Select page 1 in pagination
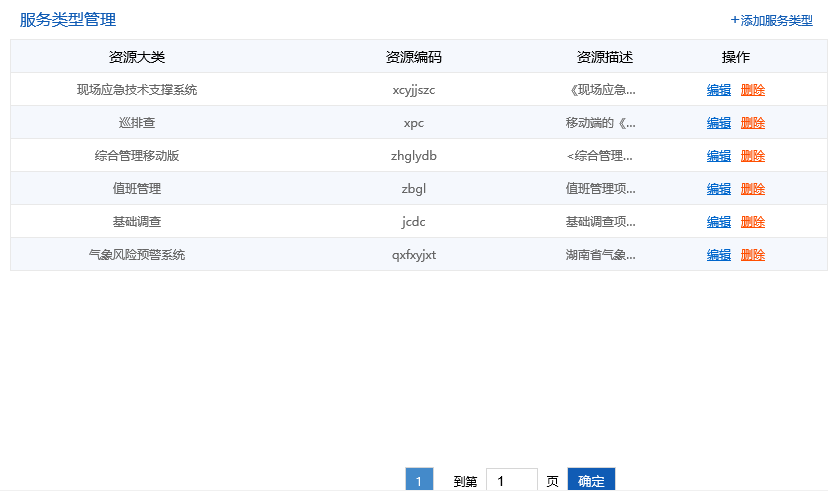 pos(419,480)
